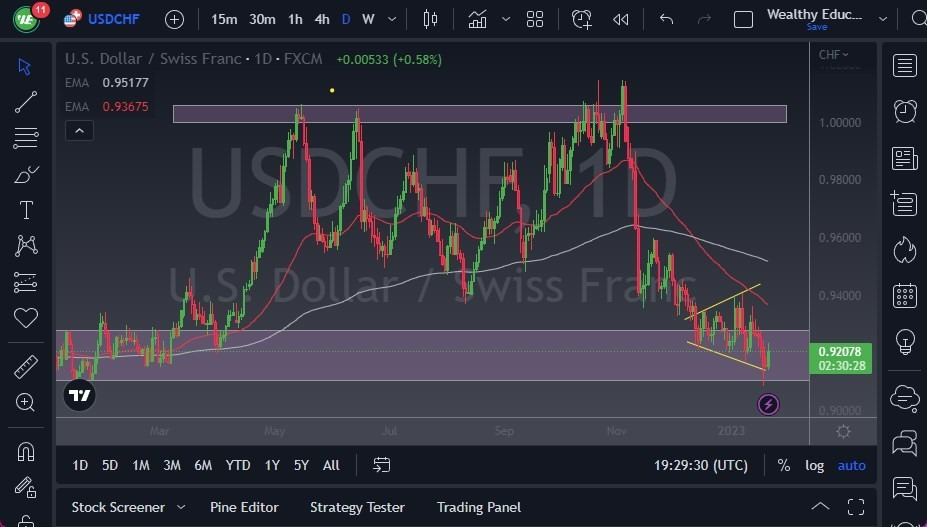
Task: Toggle percent scale mode
Action: [784, 465]
